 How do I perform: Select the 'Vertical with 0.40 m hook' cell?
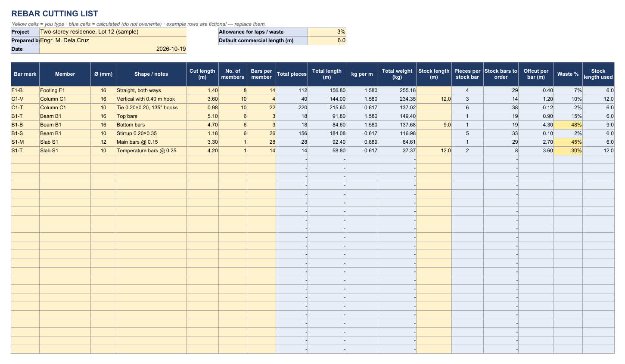(151, 99)
